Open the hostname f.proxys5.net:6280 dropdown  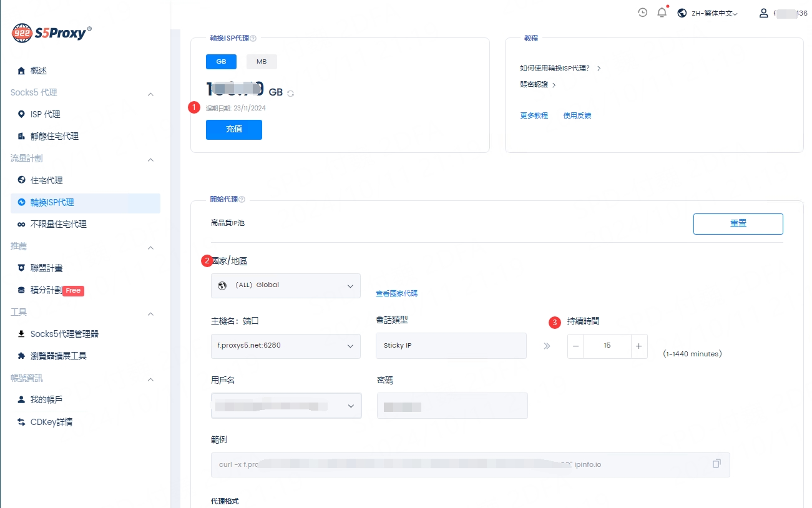tap(285, 346)
